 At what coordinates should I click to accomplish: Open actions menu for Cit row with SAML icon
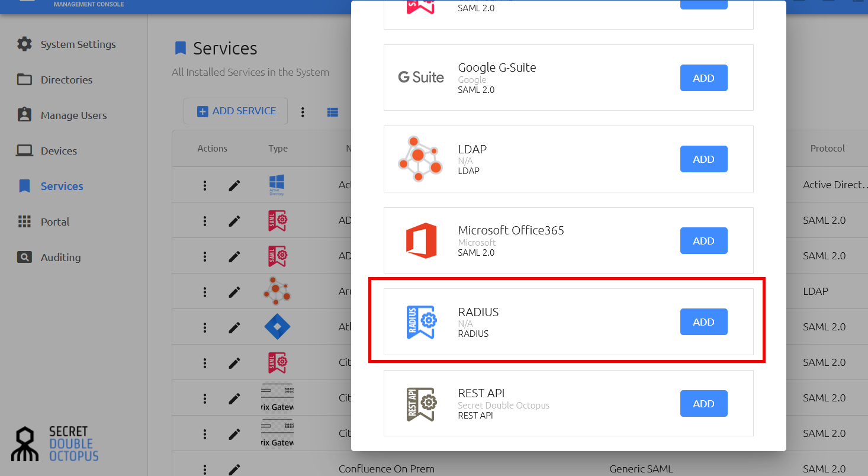pos(205,363)
